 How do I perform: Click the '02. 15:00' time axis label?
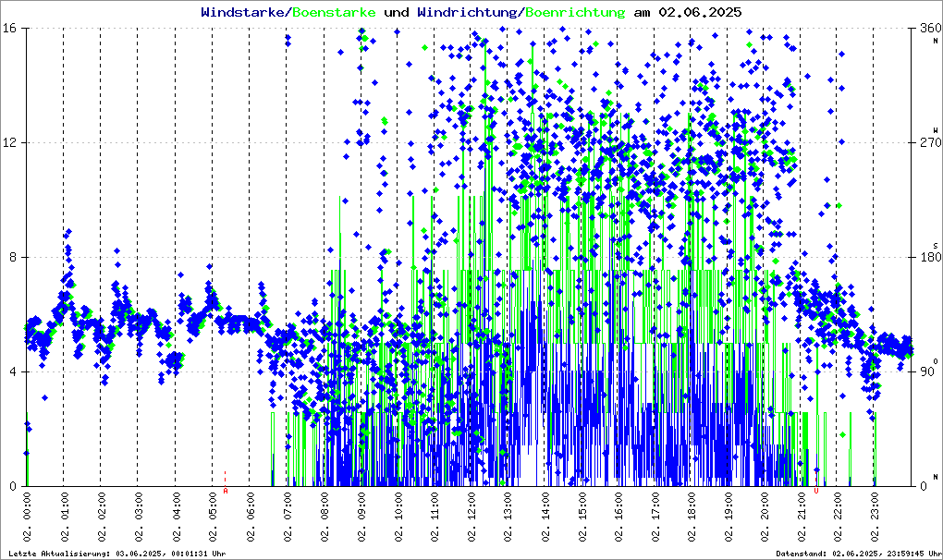click(582, 517)
